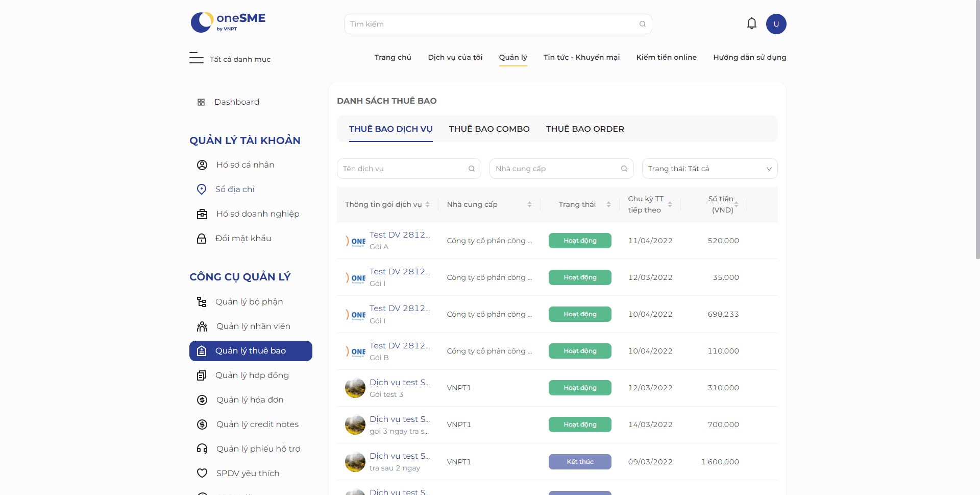Screen dimensions: 980x495
Task: Click Công ty cổ phần công provider, Gói B row
Action: pos(489,351)
